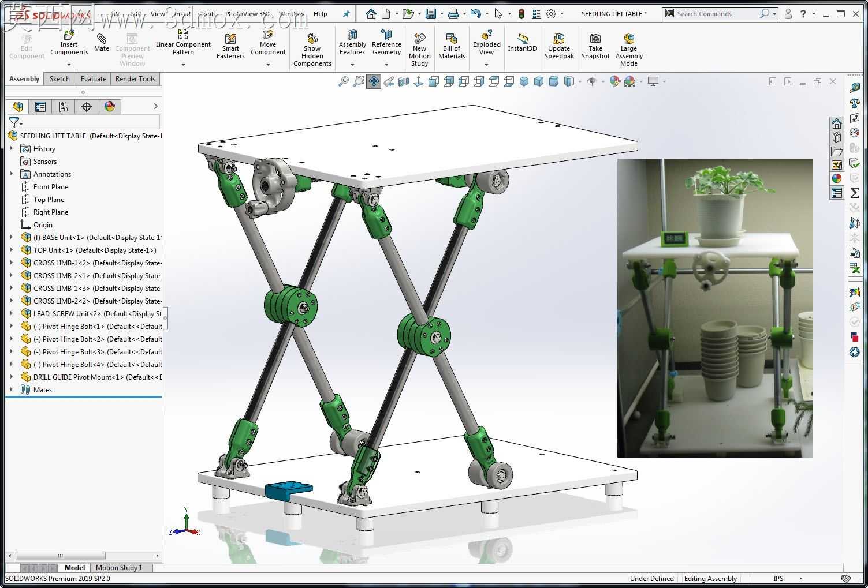This screenshot has width=868, height=588.
Task: Click Smart Fasteners in the ribbon
Action: tap(230, 46)
